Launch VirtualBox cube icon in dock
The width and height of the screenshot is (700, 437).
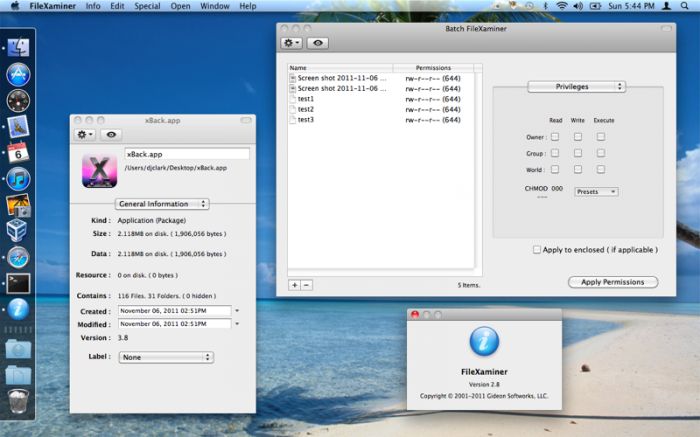pyautogui.click(x=18, y=231)
